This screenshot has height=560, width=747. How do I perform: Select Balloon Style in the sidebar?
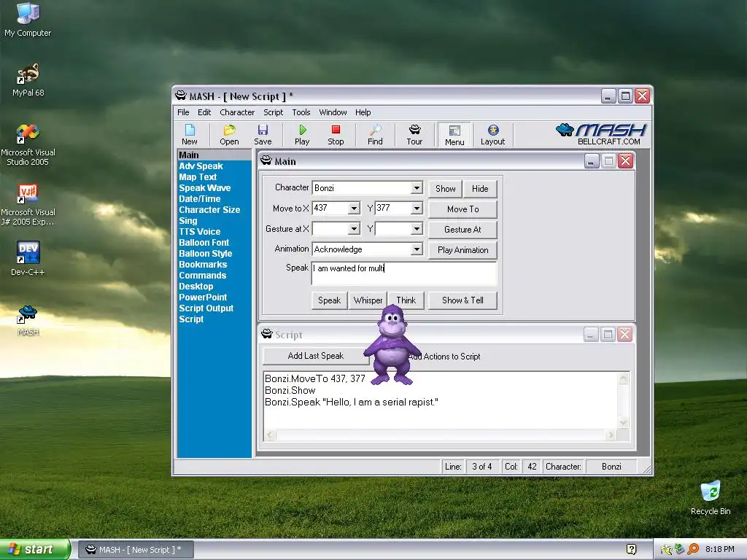point(205,254)
